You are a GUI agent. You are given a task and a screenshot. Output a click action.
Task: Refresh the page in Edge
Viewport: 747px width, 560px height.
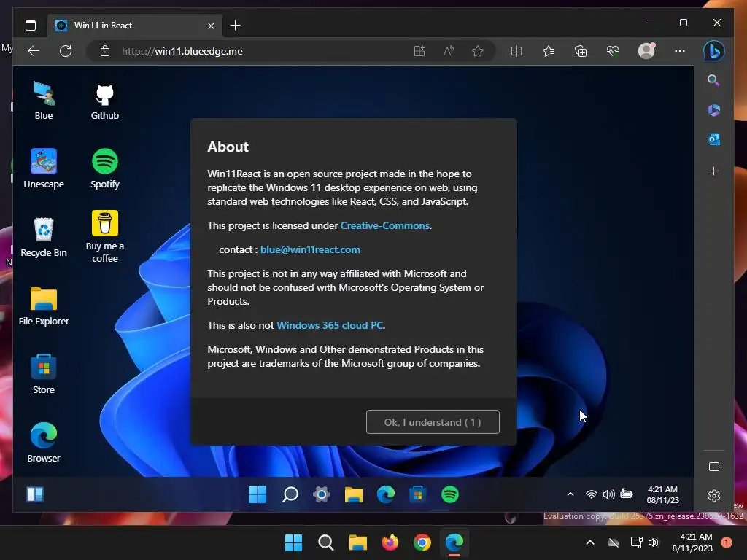66,51
